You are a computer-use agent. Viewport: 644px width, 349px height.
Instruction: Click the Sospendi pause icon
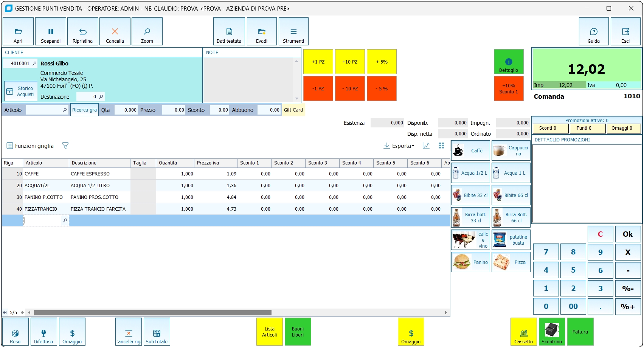(51, 32)
